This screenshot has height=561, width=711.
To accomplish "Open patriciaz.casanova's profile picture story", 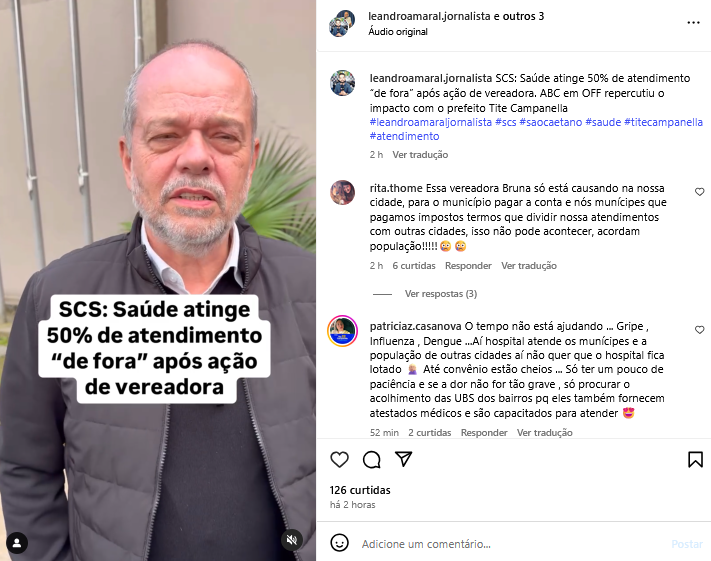I will point(342,331).
